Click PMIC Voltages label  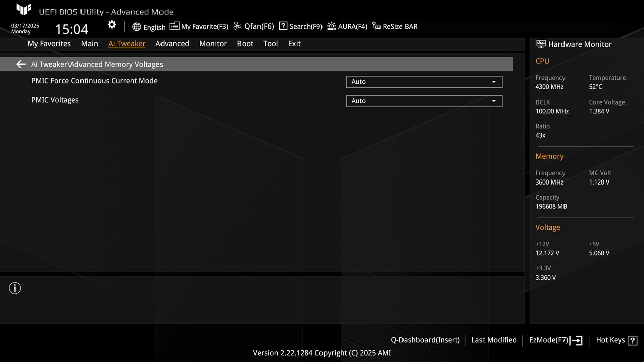[x=55, y=100]
